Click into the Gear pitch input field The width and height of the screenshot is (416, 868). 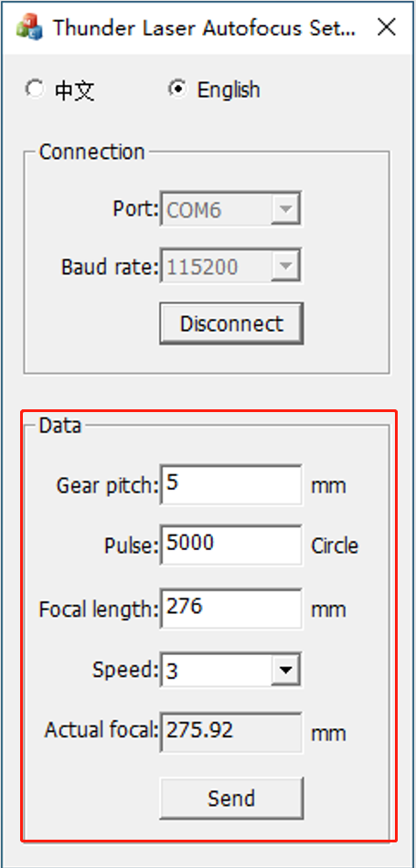click(231, 484)
